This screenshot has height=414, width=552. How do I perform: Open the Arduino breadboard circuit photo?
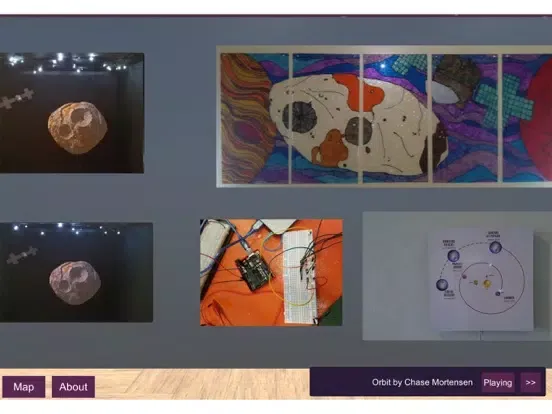click(271, 272)
